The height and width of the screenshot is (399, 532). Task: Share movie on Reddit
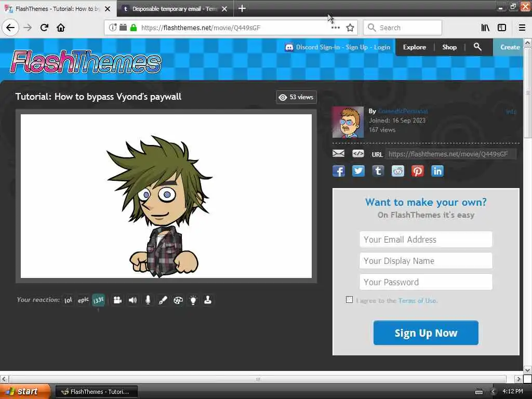pyautogui.click(x=397, y=171)
